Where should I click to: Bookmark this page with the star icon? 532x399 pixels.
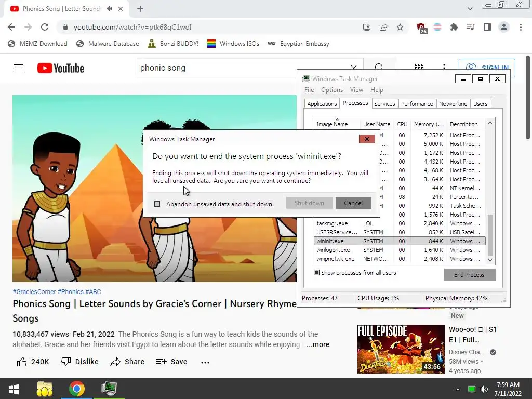tap(400, 27)
